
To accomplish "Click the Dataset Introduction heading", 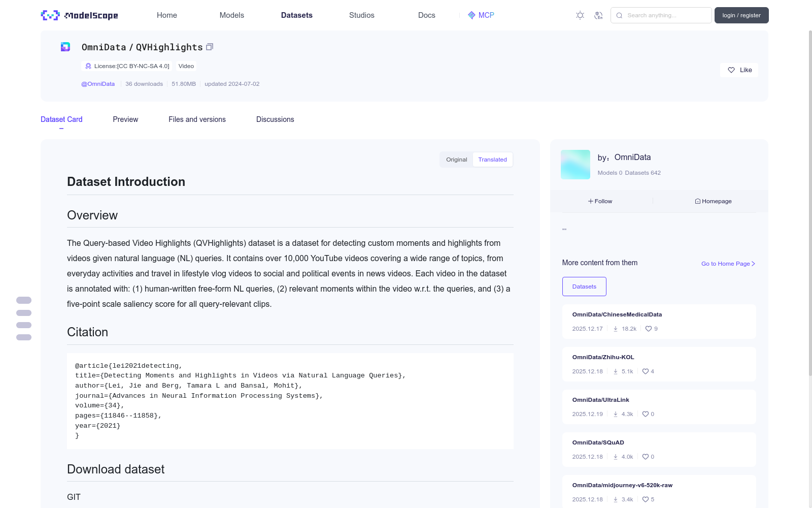I will point(126,182).
